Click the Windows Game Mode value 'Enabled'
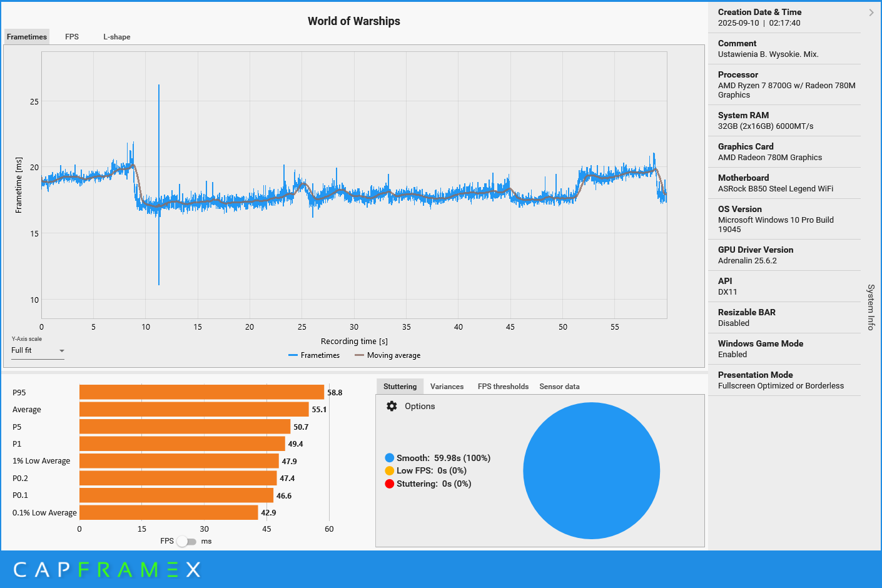Image resolution: width=882 pixels, height=588 pixels. tap(732, 355)
